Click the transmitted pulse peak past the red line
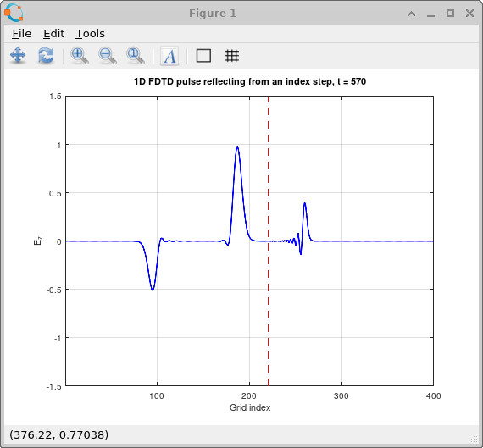 point(305,203)
